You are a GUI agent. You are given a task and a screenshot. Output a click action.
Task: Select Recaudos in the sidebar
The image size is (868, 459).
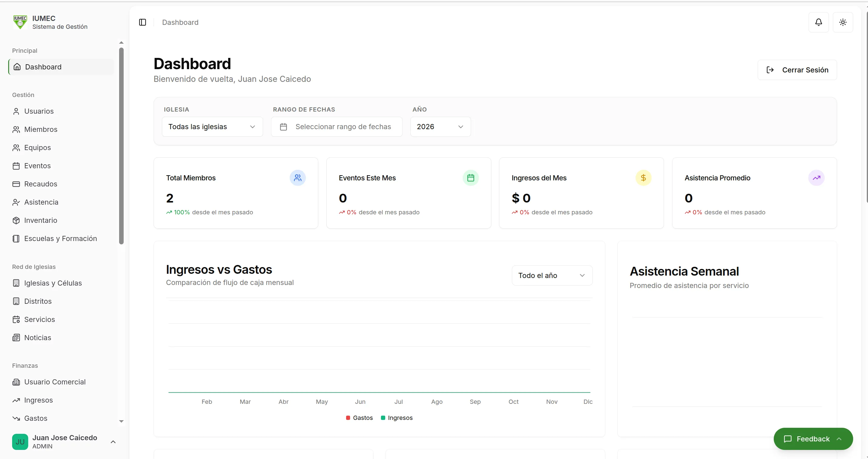click(x=61, y=184)
